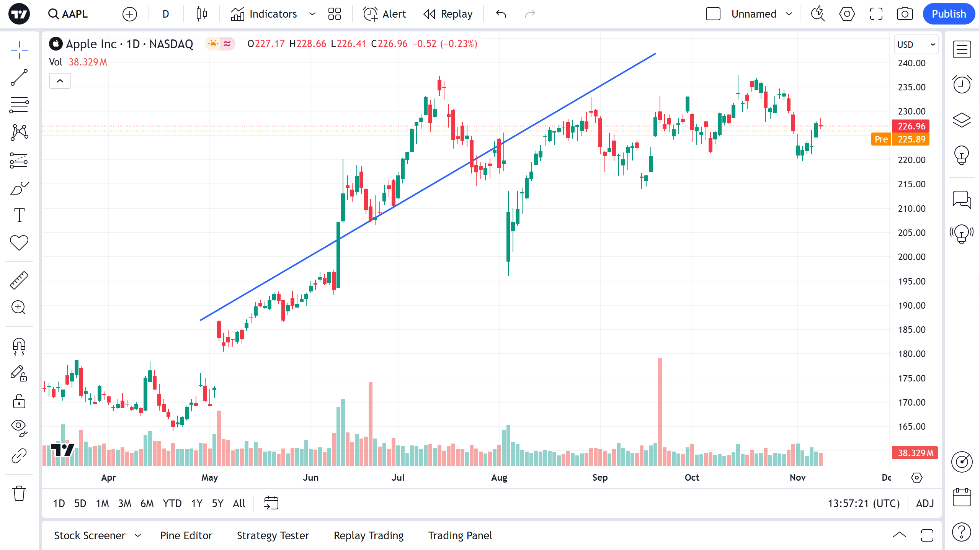Collapse the chart legend chevron
The width and height of the screenshot is (980, 550).
pyautogui.click(x=60, y=81)
